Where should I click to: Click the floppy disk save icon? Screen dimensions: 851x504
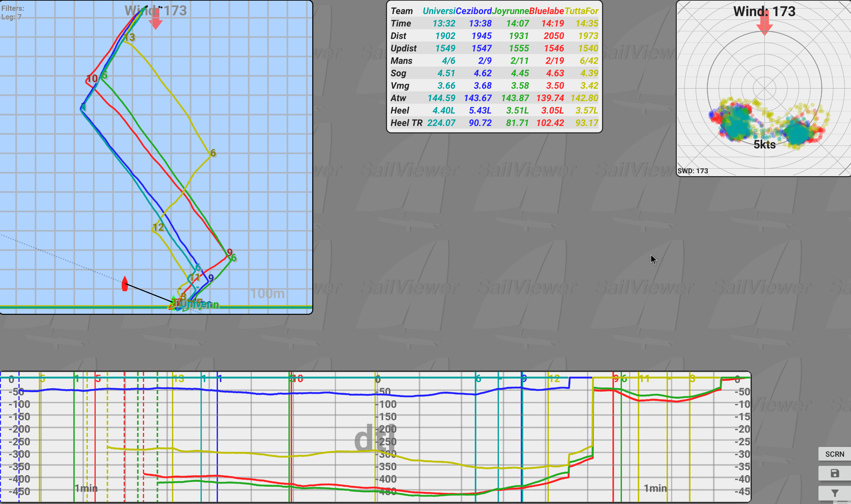tap(834, 473)
